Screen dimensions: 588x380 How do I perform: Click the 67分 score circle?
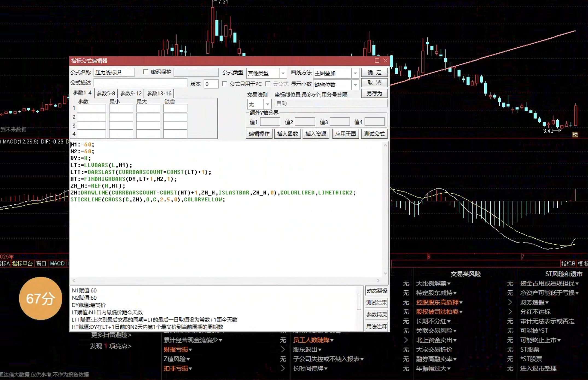pos(40,298)
